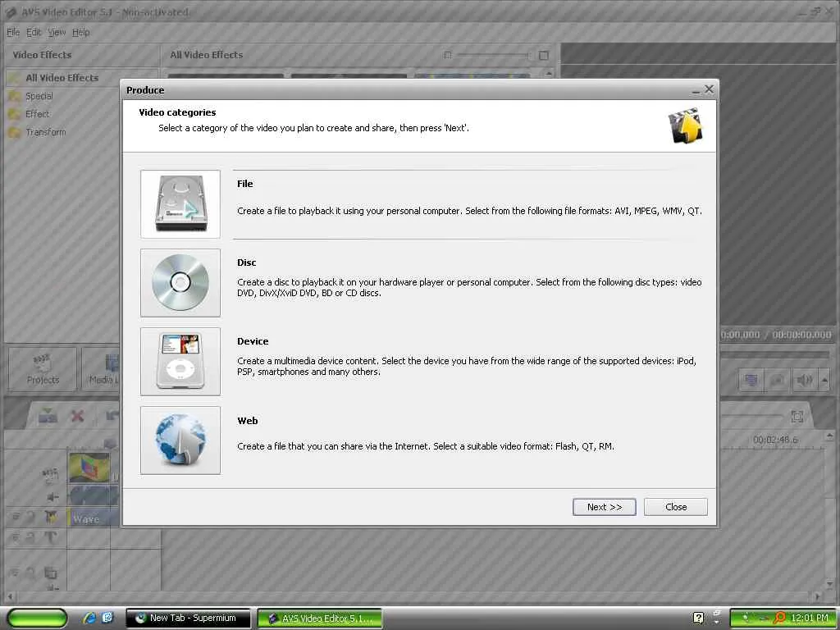The height and width of the screenshot is (630, 840).
Task: Select the audio waveform clip under the video clip
Action: 94,495
